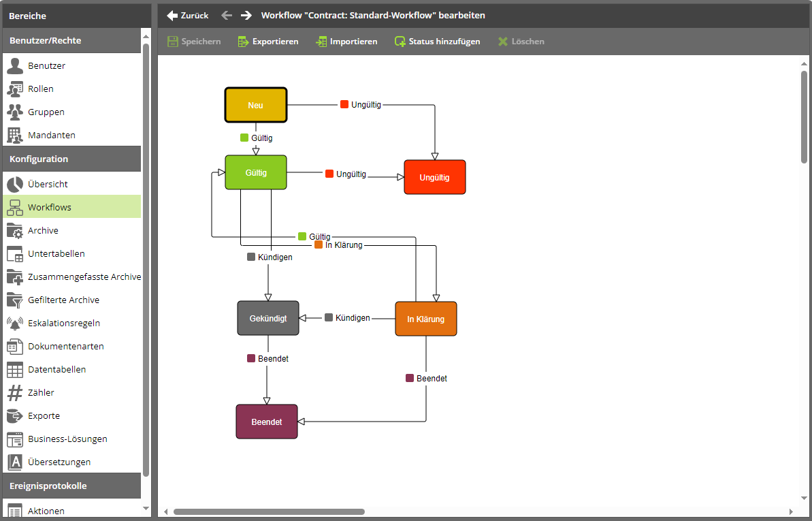
Task: Click the Datentabellen grid icon
Action: pos(15,370)
